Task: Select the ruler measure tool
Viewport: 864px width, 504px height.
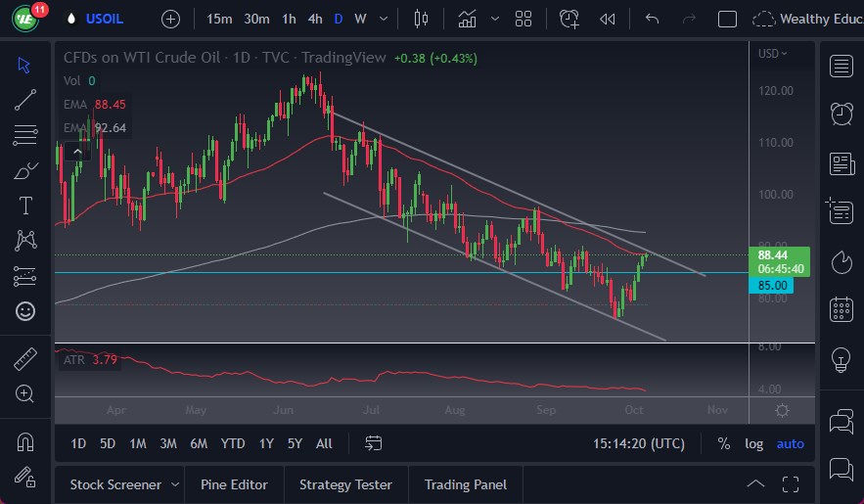Action: tap(25, 359)
